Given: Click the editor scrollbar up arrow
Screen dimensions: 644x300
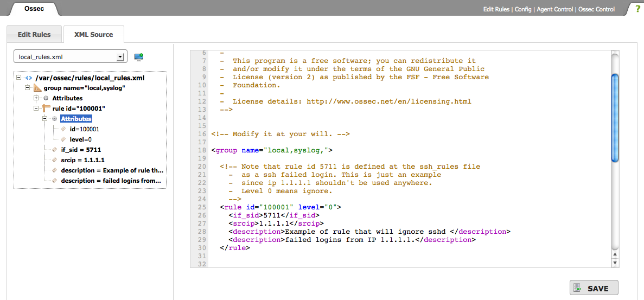Looking at the screenshot, I should [615, 254].
